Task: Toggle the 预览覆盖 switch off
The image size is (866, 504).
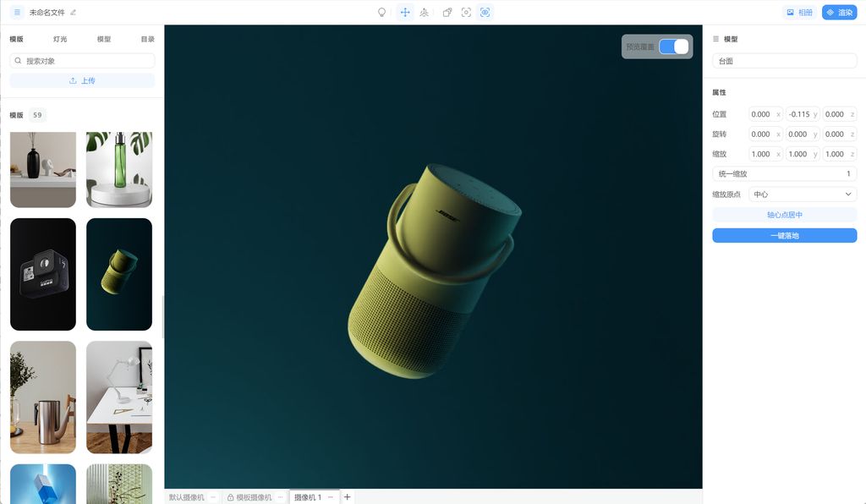Action: 673,47
